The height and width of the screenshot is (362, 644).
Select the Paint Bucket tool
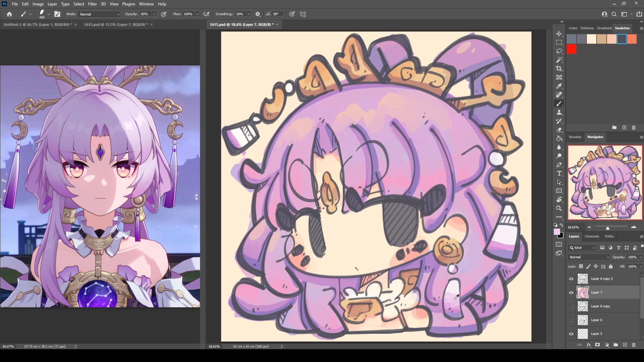tap(559, 138)
